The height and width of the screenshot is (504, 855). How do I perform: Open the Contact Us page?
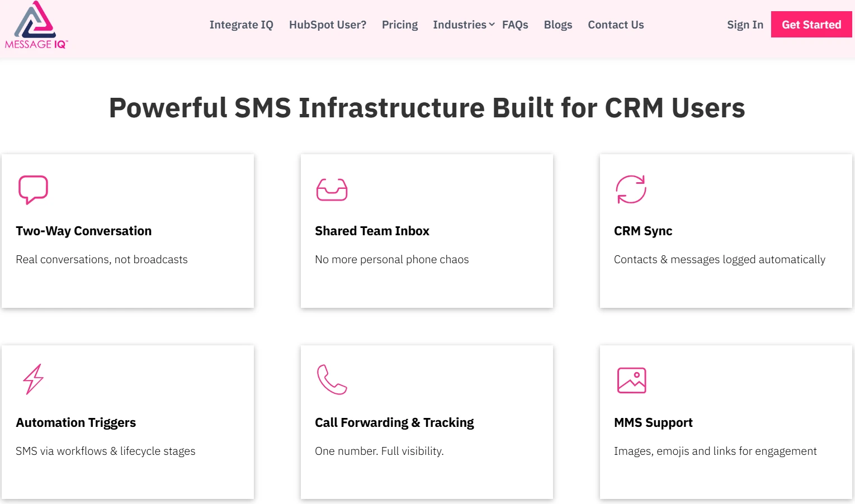click(615, 25)
